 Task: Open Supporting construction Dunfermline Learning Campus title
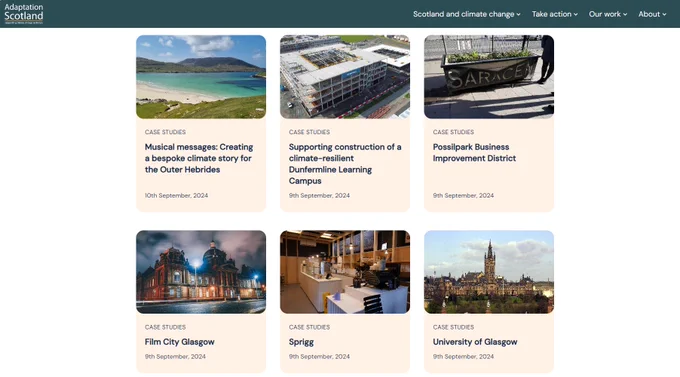(x=345, y=164)
